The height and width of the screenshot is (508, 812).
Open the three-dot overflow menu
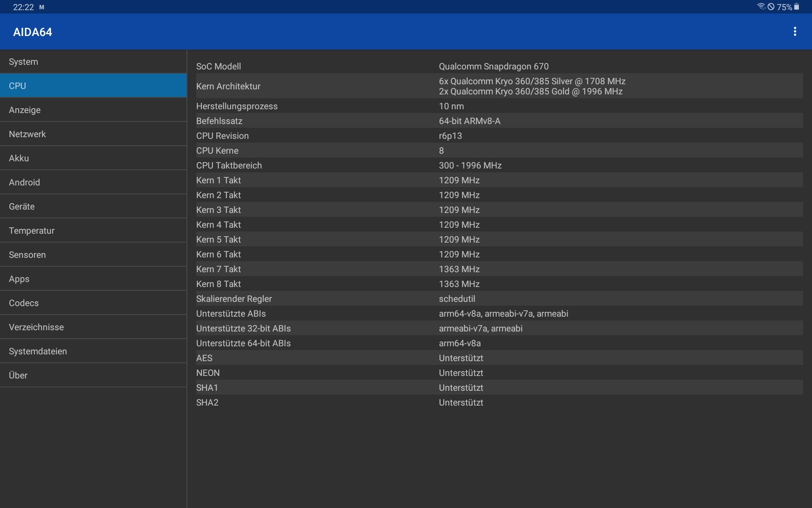(795, 32)
